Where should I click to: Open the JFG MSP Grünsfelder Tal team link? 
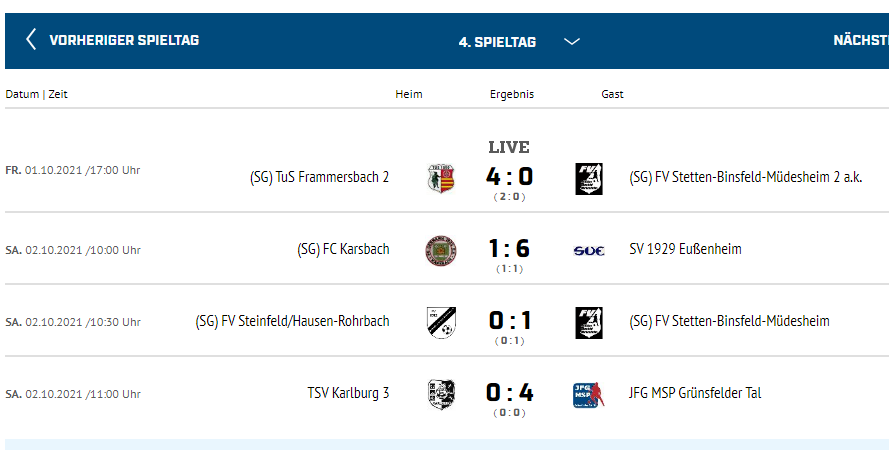pyautogui.click(x=694, y=393)
